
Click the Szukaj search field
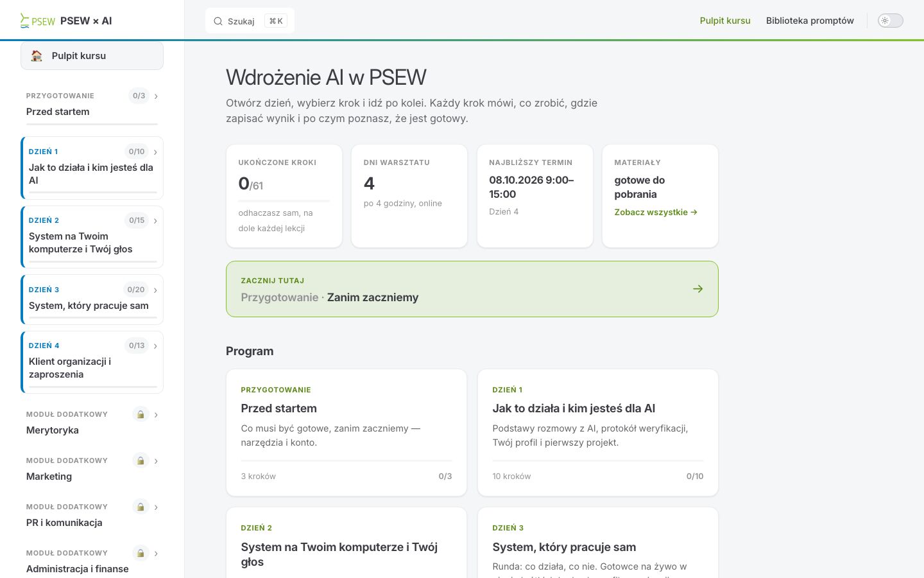pos(250,21)
